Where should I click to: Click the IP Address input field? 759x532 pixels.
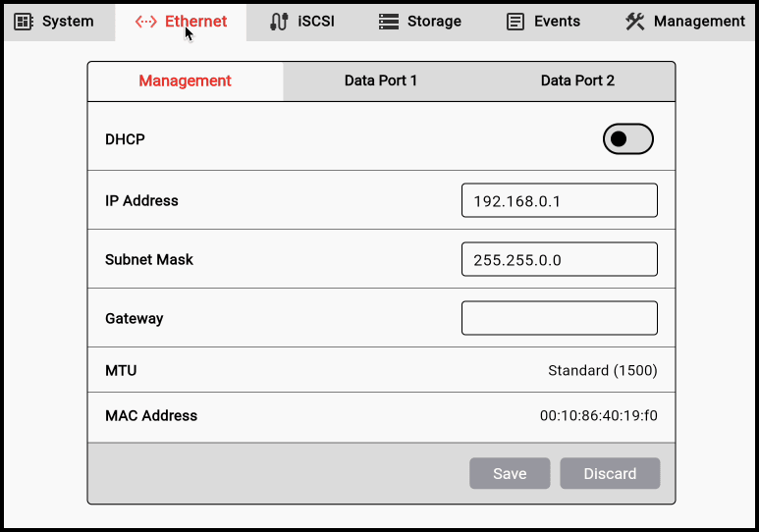coord(559,200)
